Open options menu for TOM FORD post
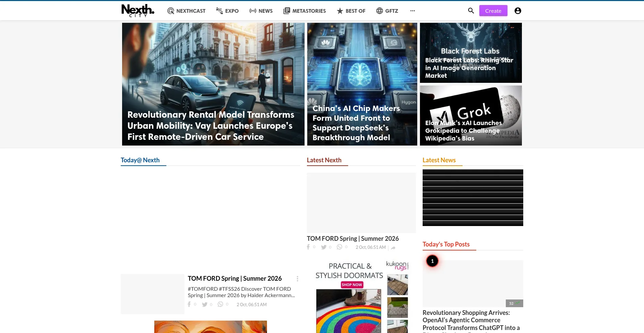The image size is (644, 333). [297, 279]
